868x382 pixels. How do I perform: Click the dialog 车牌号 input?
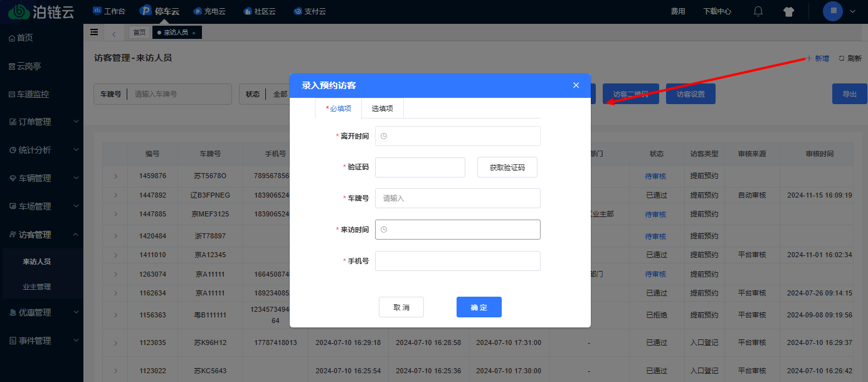[458, 198]
